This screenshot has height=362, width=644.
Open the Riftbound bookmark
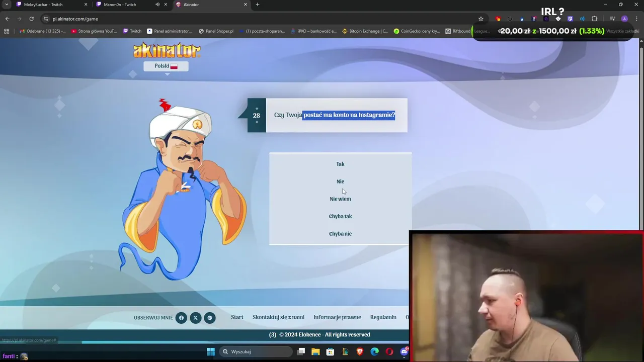point(458,31)
